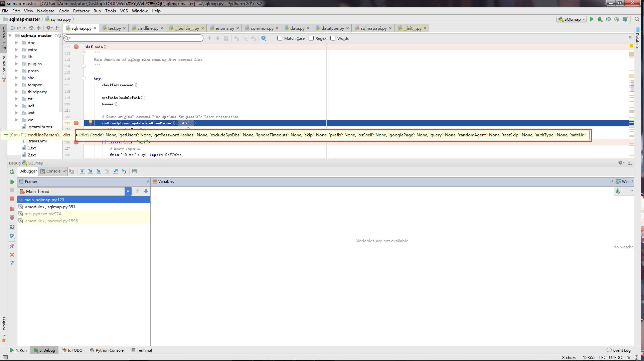This screenshot has width=644, height=361.
Task: Step over in the debugger
Action: click(x=82, y=171)
